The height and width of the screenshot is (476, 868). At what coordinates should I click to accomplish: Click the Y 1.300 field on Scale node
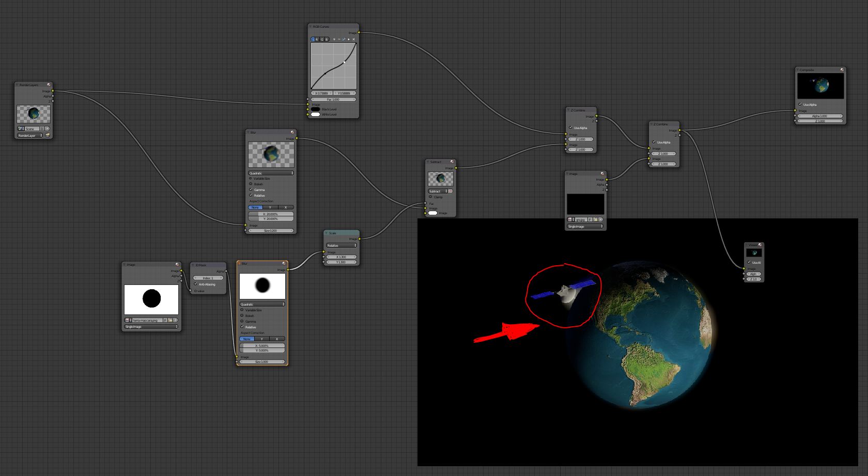[x=341, y=262]
